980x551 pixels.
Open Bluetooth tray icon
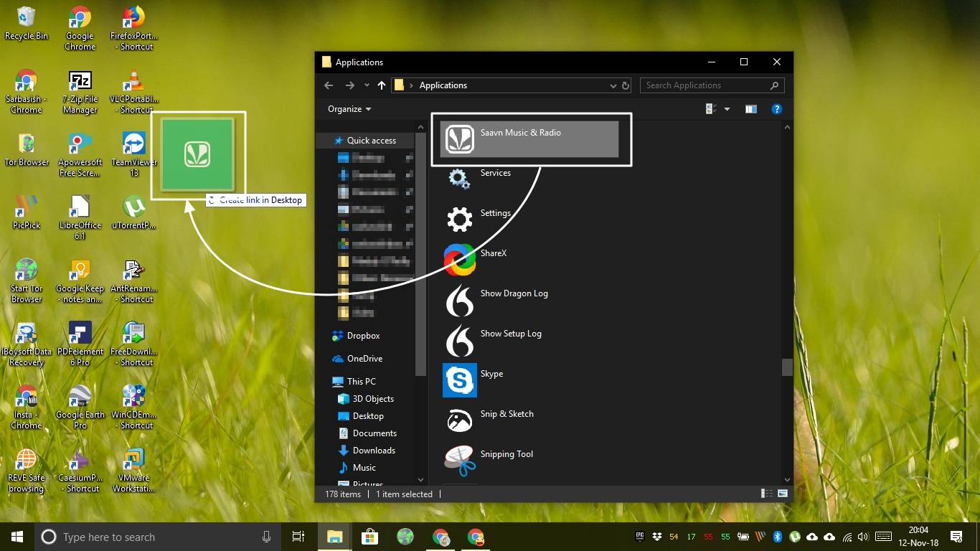[777, 537]
